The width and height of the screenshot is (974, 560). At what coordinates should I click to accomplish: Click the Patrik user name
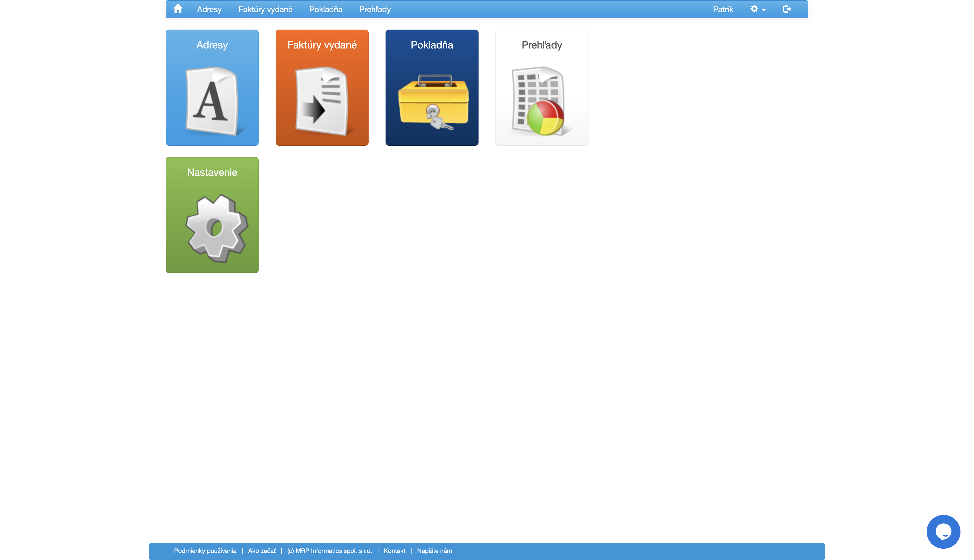[723, 9]
